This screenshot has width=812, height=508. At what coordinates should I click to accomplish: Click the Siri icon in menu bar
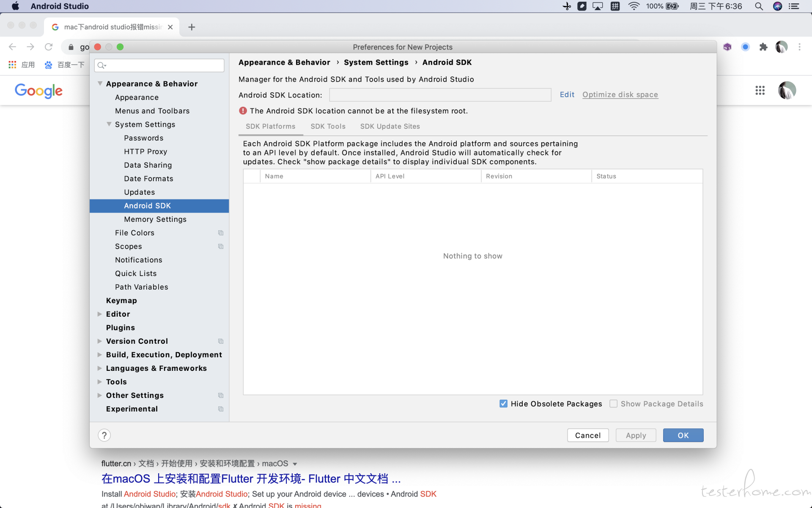pos(777,6)
